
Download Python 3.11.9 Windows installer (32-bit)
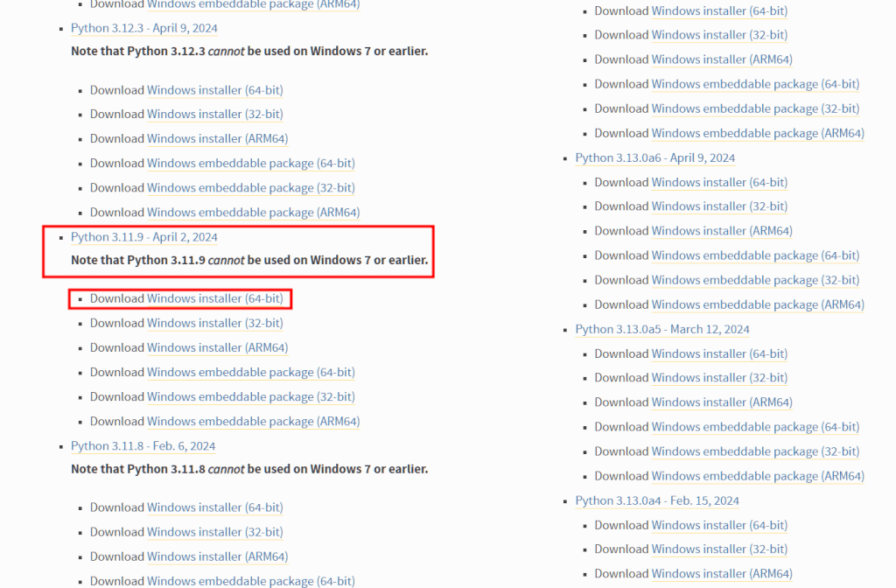(x=215, y=324)
